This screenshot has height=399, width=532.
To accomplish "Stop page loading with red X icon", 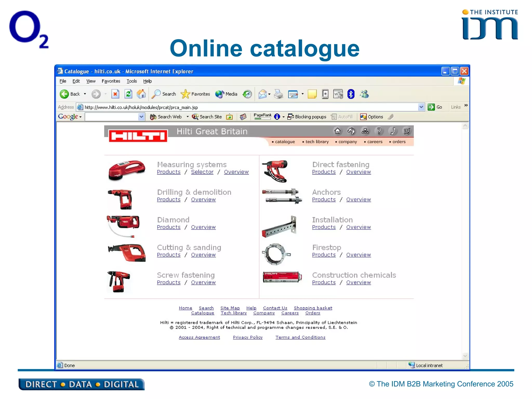I will [x=115, y=94].
